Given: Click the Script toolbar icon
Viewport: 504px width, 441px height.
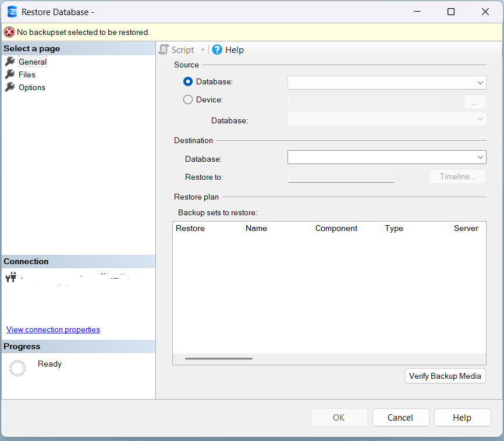Looking at the screenshot, I should [x=164, y=49].
